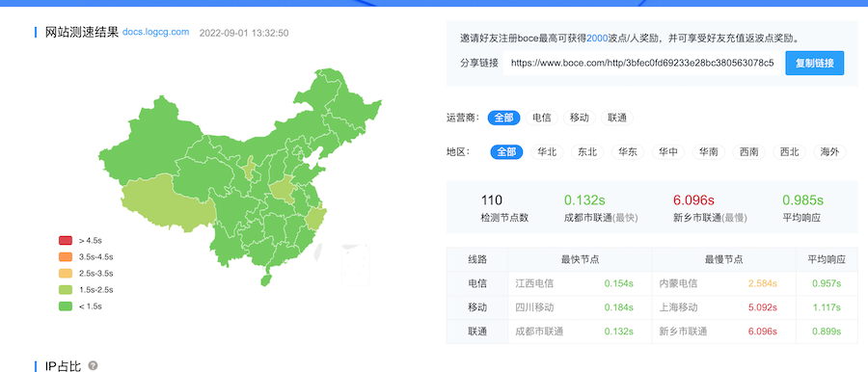The width and height of the screenshot is (868, 372).
Task: Click the 1.117s average value
Action: click(x=827, y=307)
